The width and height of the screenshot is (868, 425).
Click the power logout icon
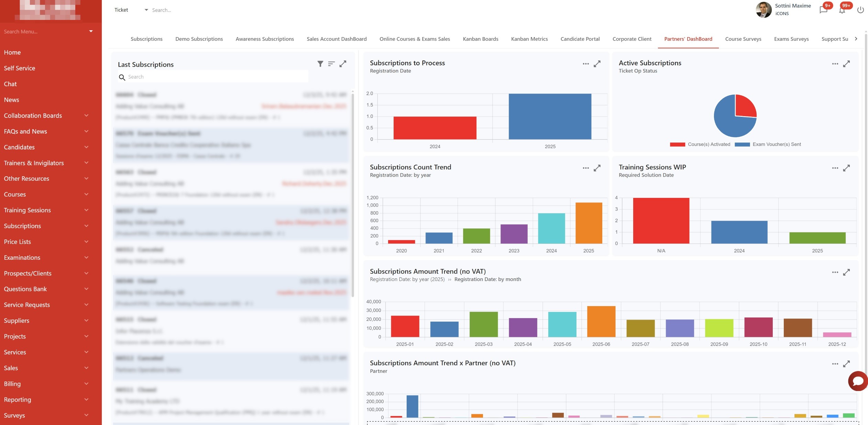[860, 10]
